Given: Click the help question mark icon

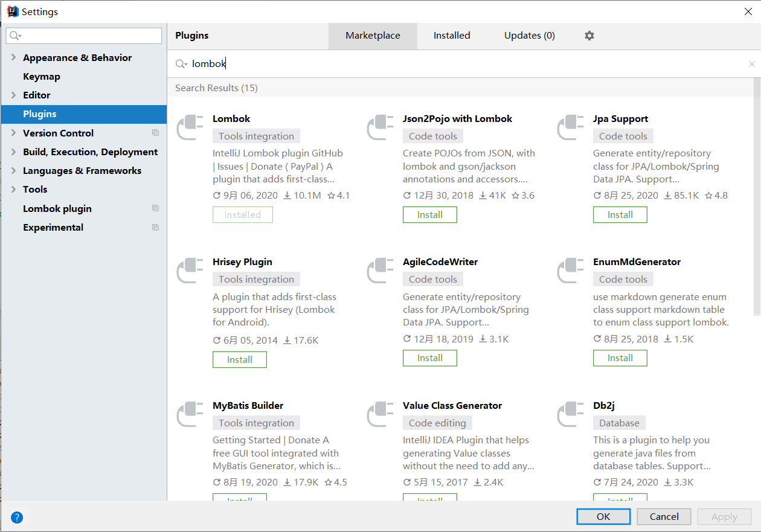Looking at the screenshot, I should (17, 517).
